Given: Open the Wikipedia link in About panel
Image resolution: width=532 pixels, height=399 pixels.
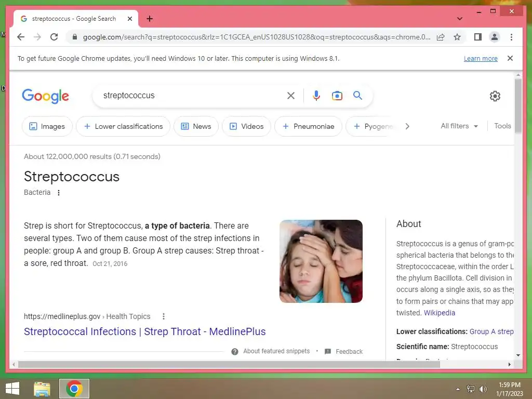Looking at the screenshot, I should click(440, 313).
